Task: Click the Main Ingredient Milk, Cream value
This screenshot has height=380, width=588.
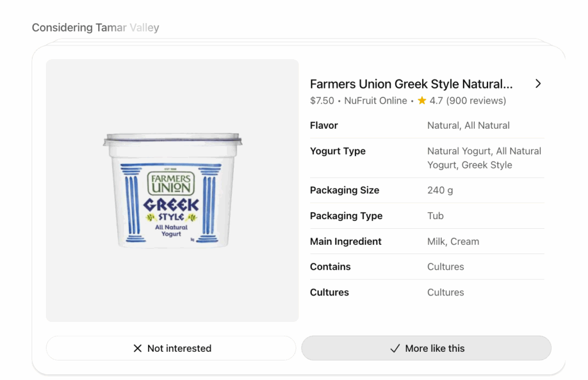Action: (453, 241)
